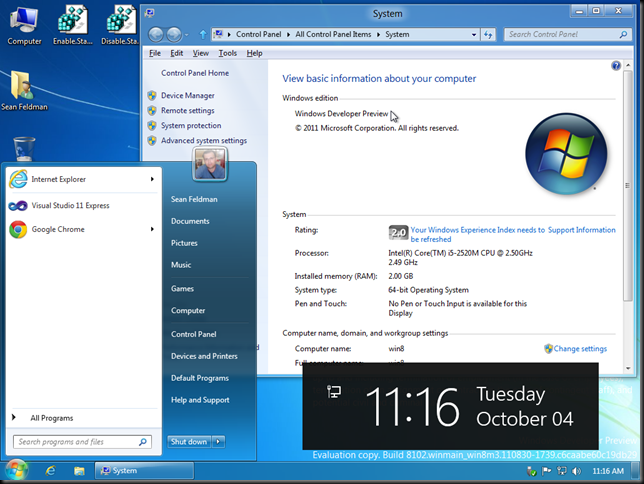Viewport: 644px width, 484px height.
Task: Open the Tools menu
Action: (228, 53)
